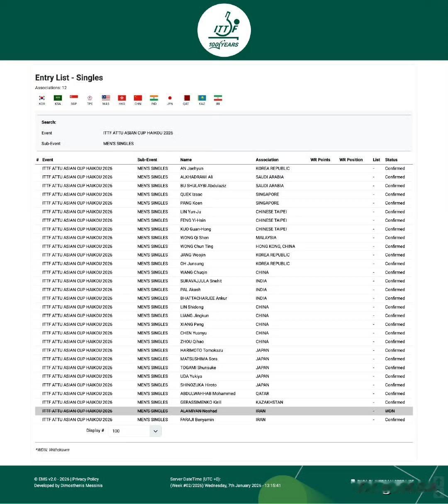Click the name ABDULWAHHAB Mohammed
The image size is (448, 504).
point(208,394)
